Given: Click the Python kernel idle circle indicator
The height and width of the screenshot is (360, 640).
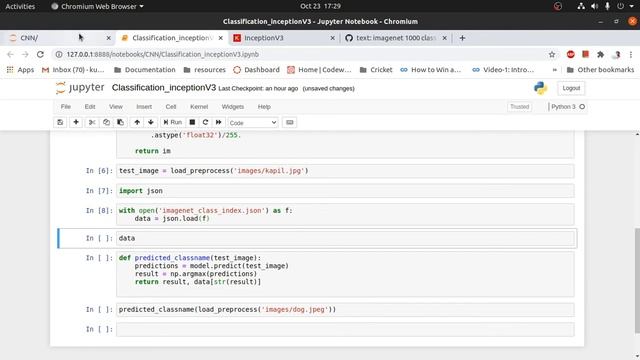Looking at the screenshot, I should coord(582,107).
